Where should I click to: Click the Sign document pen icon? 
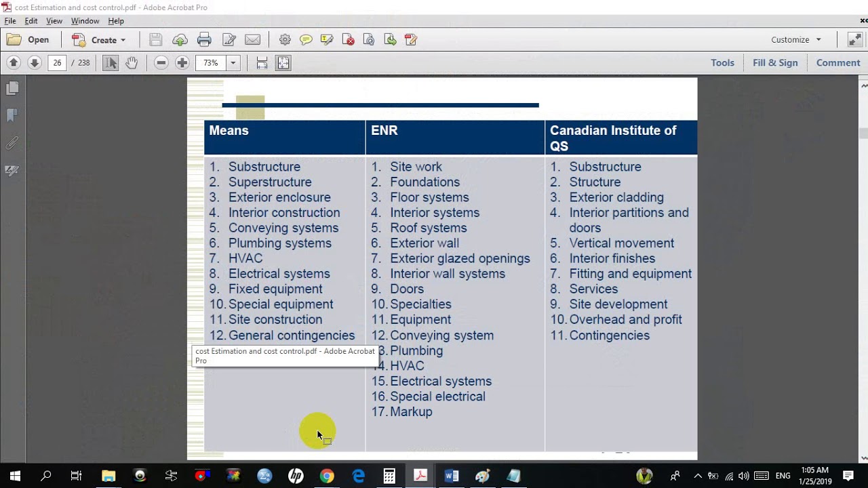pyautogui.click(x=410, y=40)
